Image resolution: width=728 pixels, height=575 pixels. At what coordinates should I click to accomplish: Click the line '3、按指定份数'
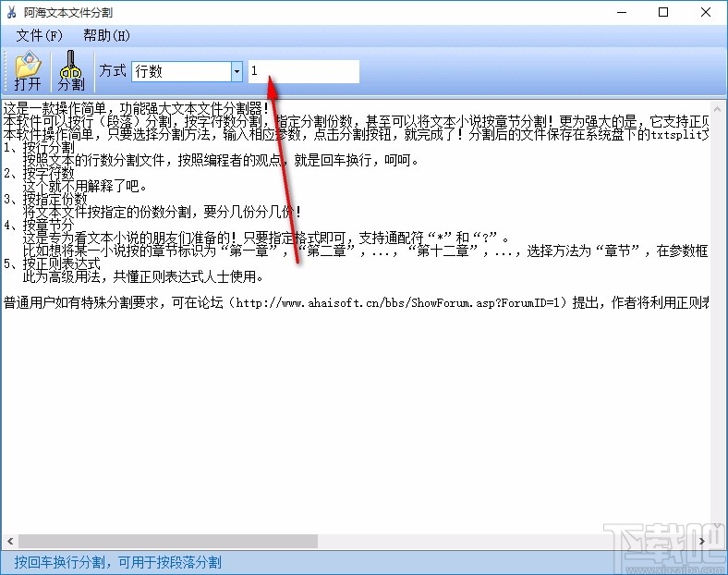[x=45, y=200]
